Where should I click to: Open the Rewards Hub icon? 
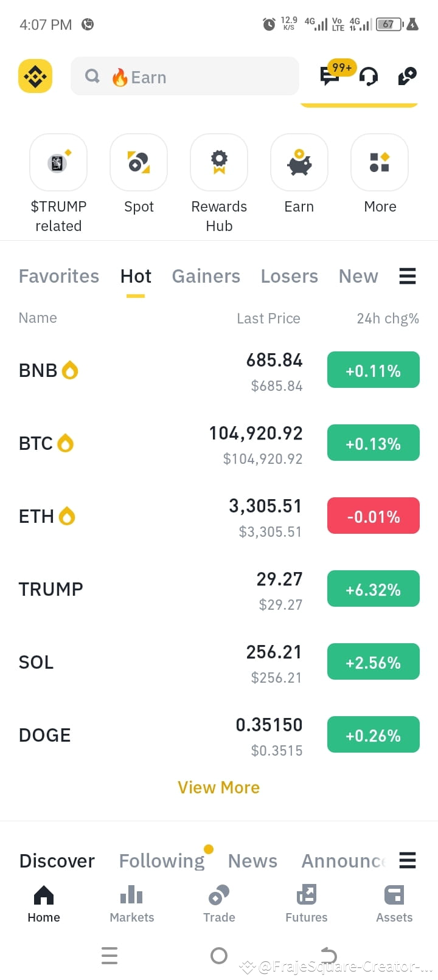pyautogui.click(x=219, y=162)
